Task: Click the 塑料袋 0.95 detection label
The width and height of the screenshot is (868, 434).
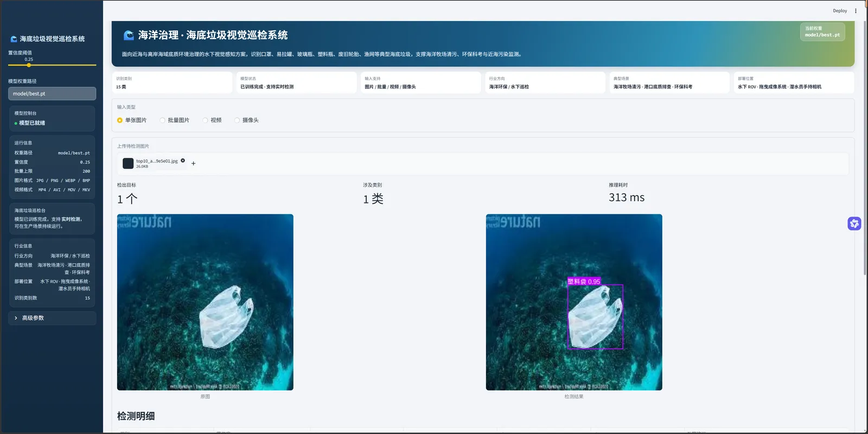Action: coord(584,282)
